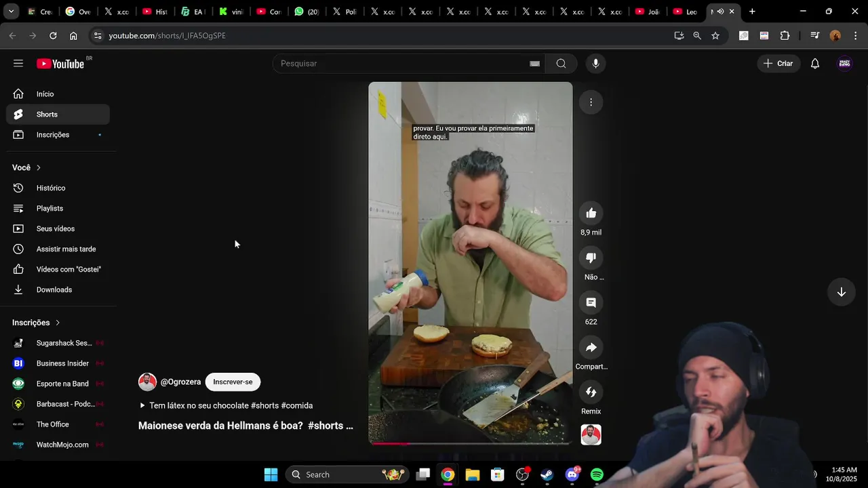Click the Criar button
The height and width of the screenshot is (488, 868).
[x=778, y=63]
